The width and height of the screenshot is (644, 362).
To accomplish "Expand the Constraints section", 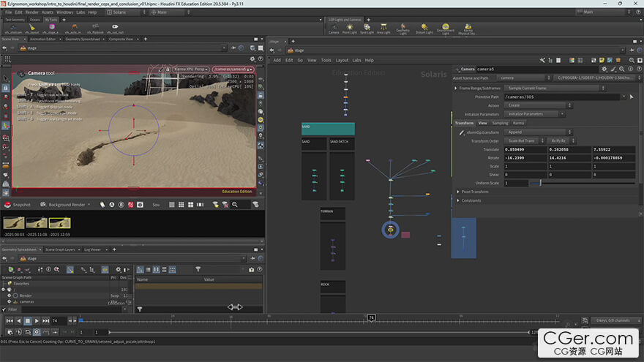I will click(x=458, y=200).
